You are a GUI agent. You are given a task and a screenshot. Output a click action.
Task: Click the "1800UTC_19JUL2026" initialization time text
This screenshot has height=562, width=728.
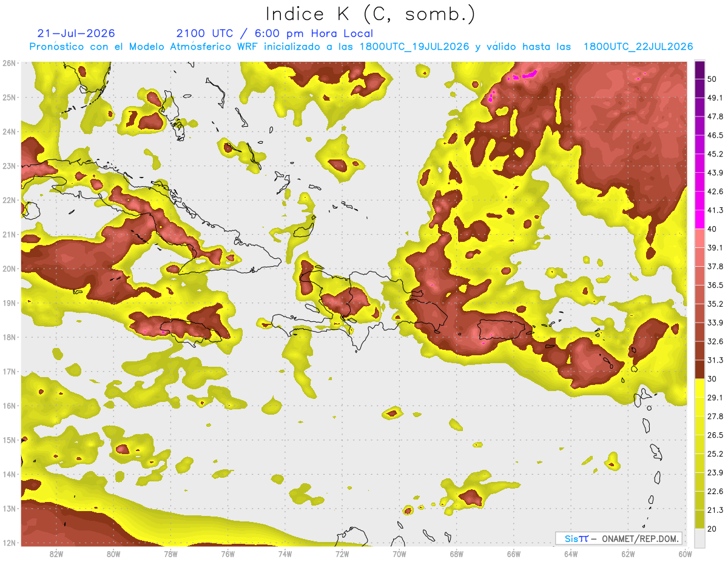coord(414,47)
